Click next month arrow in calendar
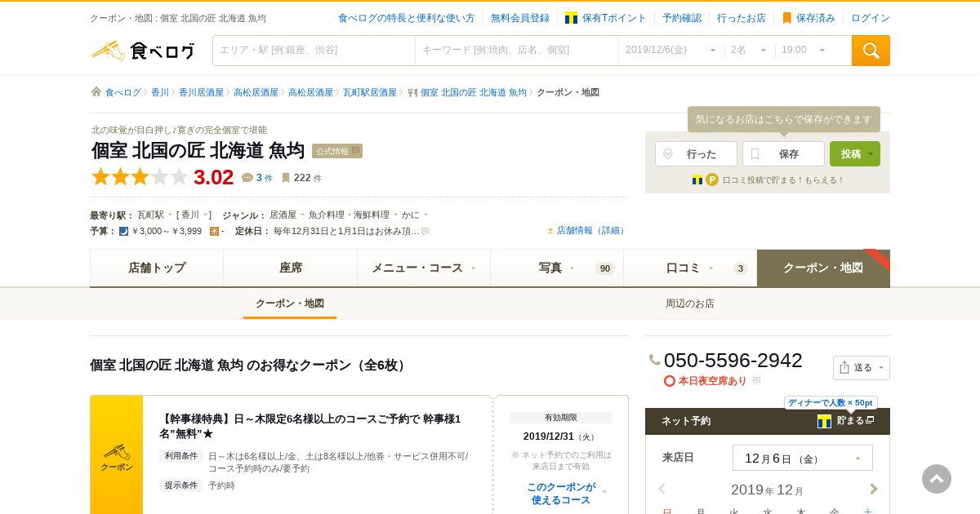 coord(874,489)
